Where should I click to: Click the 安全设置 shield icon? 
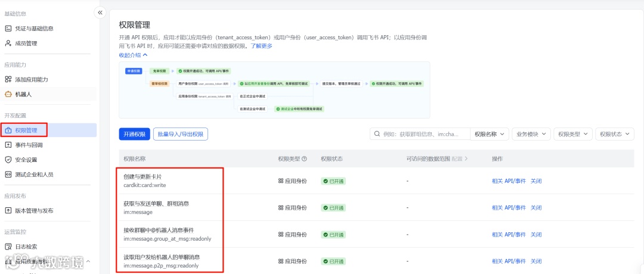(x=8, y=160)
